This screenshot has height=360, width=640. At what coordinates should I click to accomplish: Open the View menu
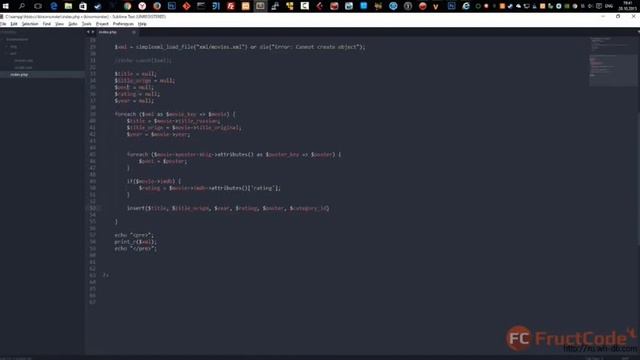point(60,24)
